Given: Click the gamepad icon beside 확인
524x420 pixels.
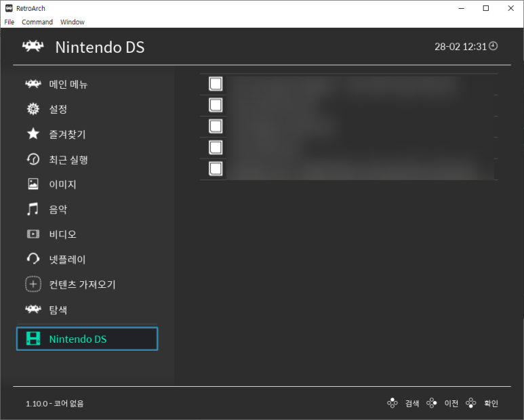Looking at the screenshot, I should click(471, 403).
